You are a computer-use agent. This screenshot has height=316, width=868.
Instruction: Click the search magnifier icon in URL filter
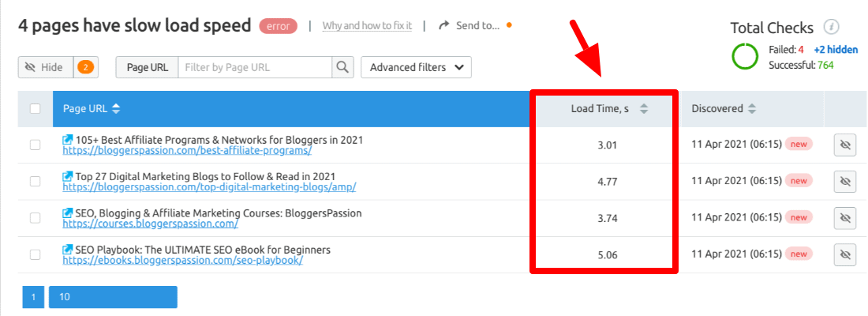(x=342, y=68)
